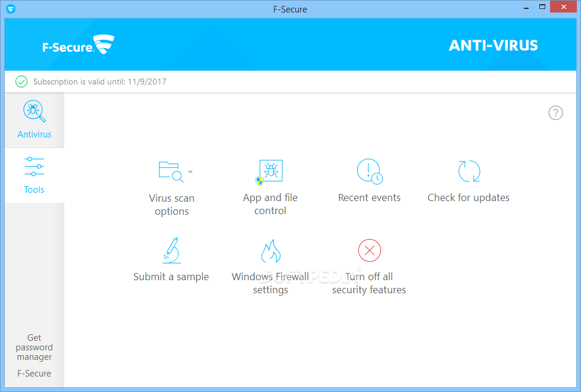581x392 pixels.
Task: Select the Tools sliders icon in sidebar
Action: (34, 167)
